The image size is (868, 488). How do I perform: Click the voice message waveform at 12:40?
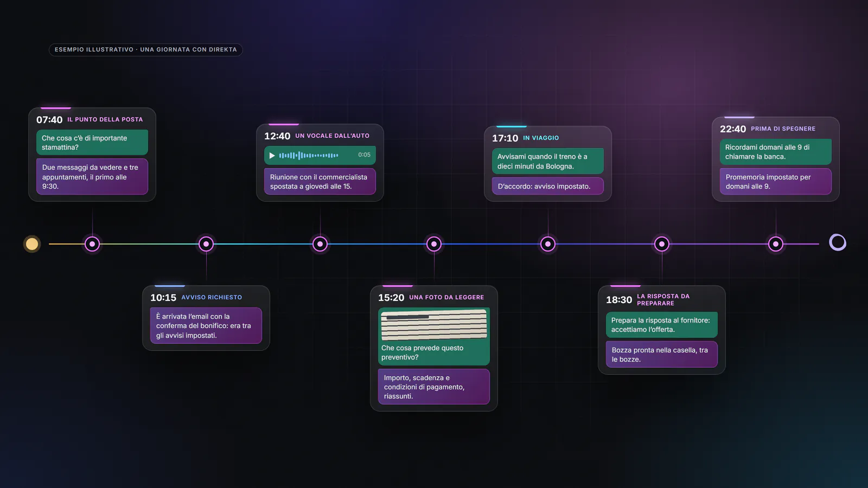(309, 156)
